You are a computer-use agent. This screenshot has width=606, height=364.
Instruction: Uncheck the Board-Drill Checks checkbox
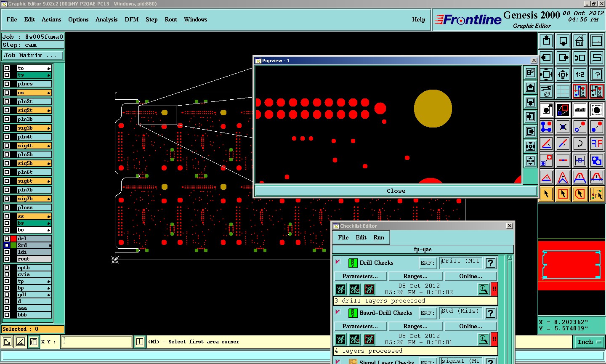point(338,312)
